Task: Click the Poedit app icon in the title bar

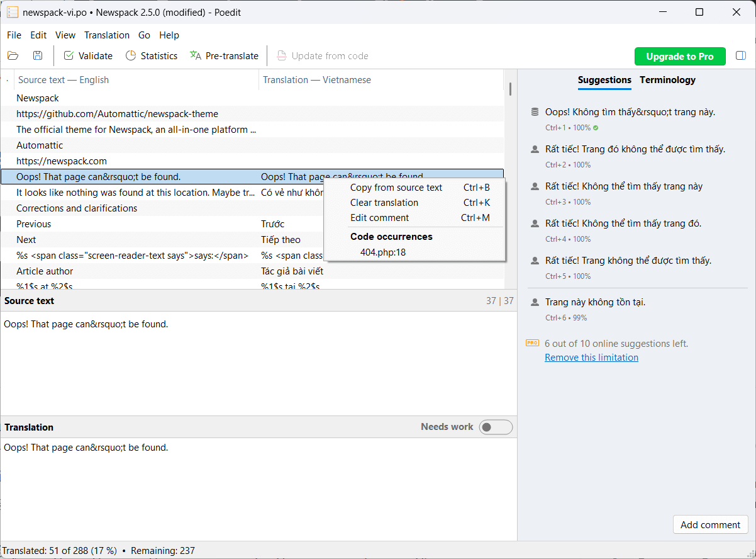Action: [12, 12]
